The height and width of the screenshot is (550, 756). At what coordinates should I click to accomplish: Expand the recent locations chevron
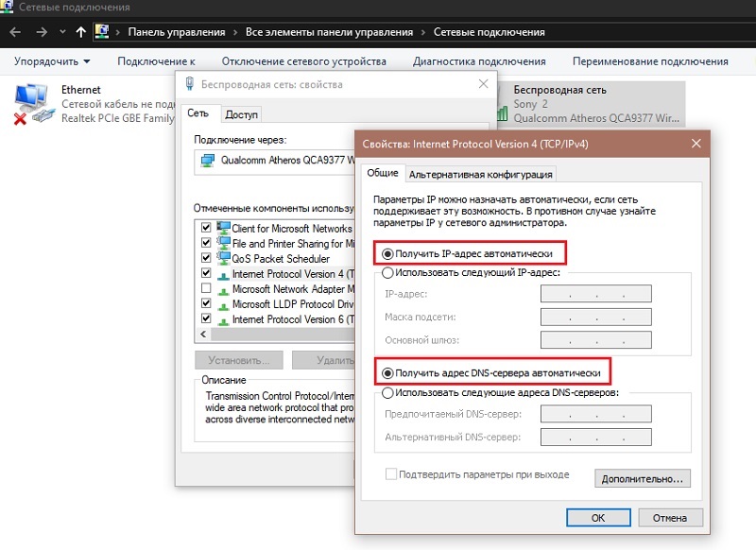click(x=62, y=31)
